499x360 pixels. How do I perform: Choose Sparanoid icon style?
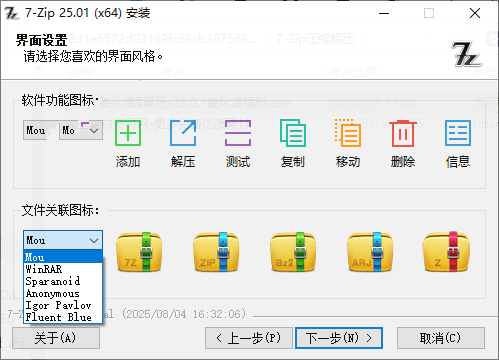click(63, 281)
